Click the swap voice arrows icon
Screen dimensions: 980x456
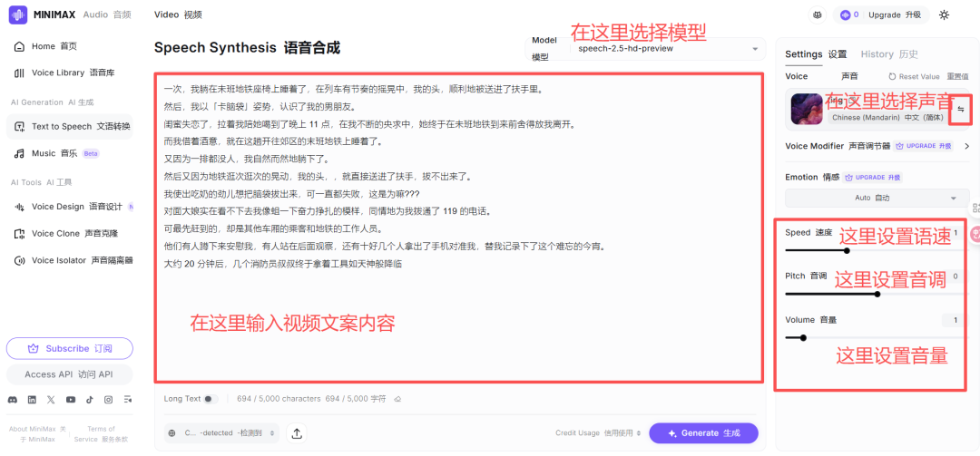point(961,110)
